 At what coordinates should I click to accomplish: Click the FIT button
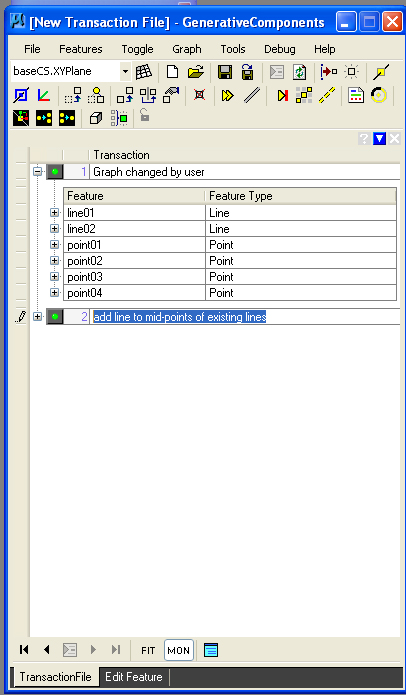(148, 650)
